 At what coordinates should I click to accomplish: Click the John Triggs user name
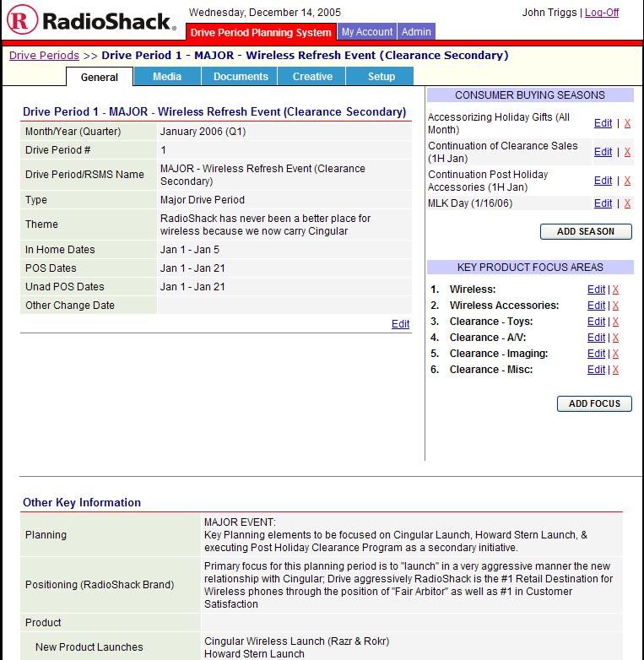click(x=549, y=12)
